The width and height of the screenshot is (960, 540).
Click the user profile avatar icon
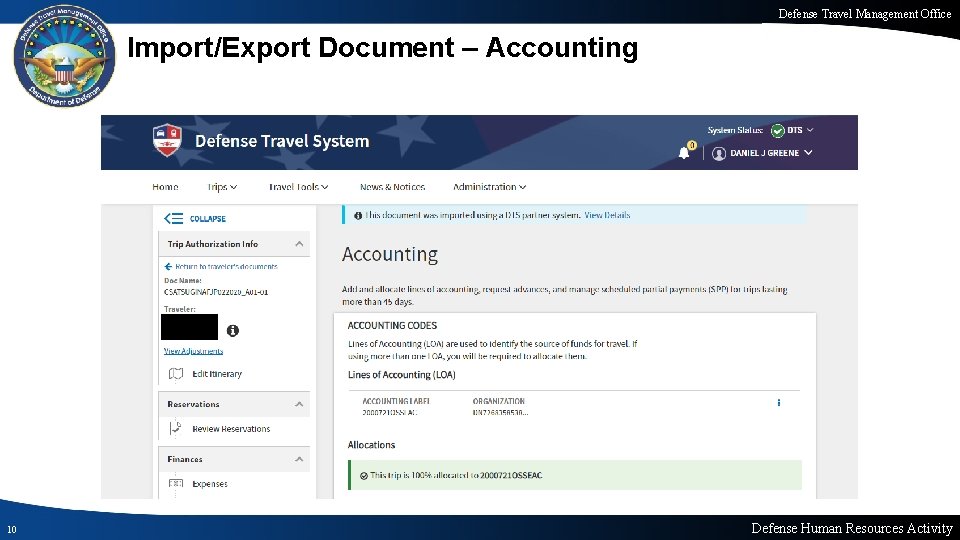719,153
